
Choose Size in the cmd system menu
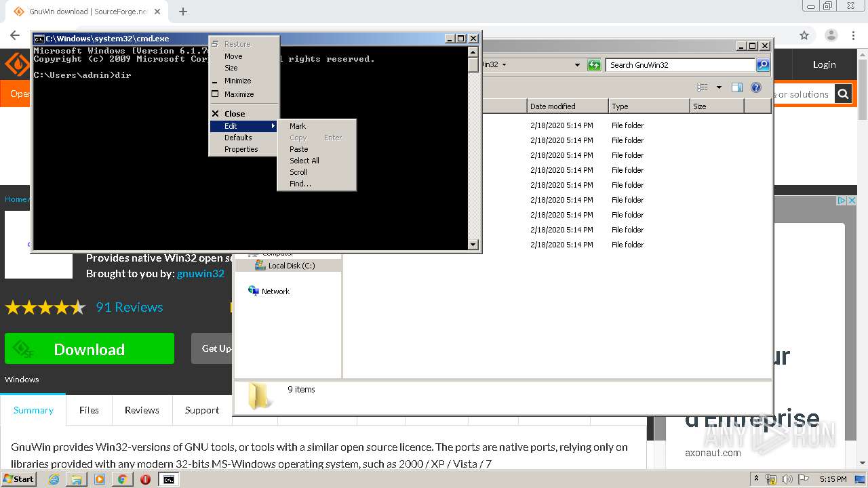(x=231, y=68)
